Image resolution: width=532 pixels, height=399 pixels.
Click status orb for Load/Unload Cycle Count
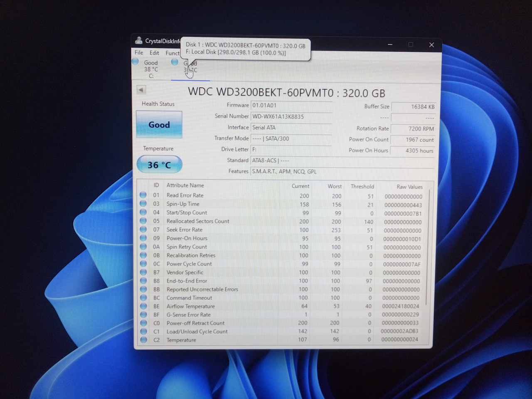[143, 332]
